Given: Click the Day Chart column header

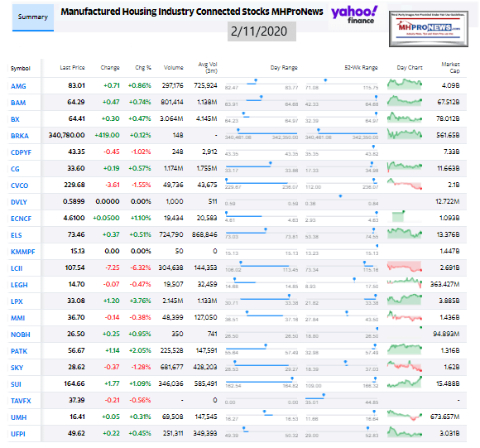Looking at the screenshot, I should [x=410, y=68].
